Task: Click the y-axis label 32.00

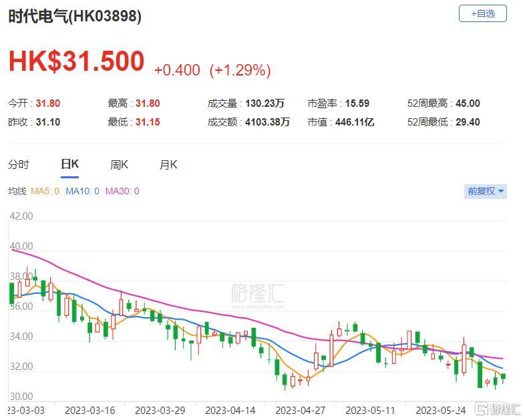Action: 21,367
